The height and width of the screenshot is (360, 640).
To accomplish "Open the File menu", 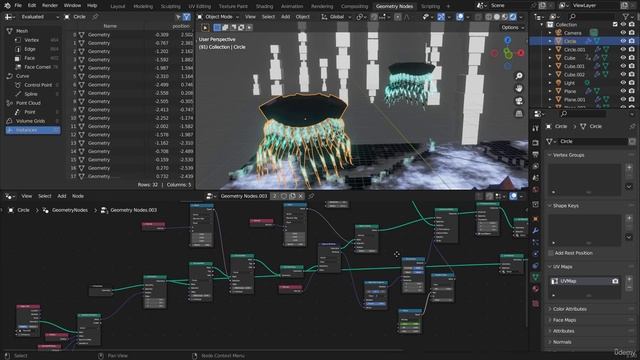I will [x=18, y=6].
